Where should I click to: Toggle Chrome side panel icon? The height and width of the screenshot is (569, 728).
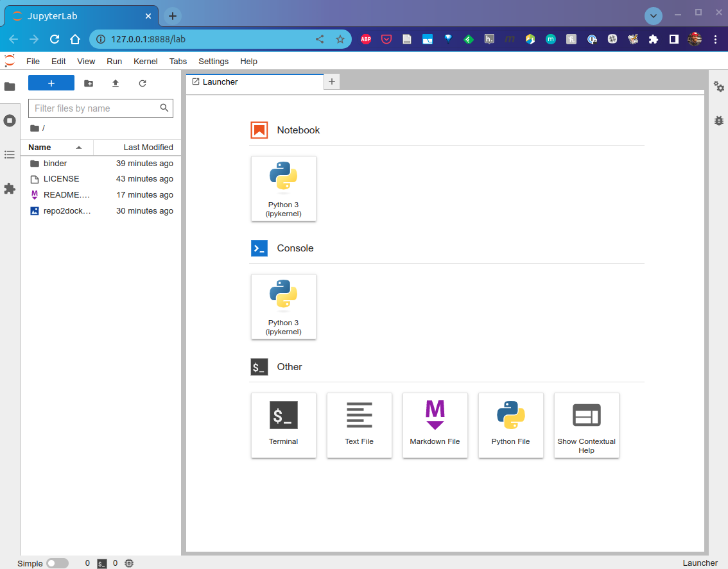674,39
